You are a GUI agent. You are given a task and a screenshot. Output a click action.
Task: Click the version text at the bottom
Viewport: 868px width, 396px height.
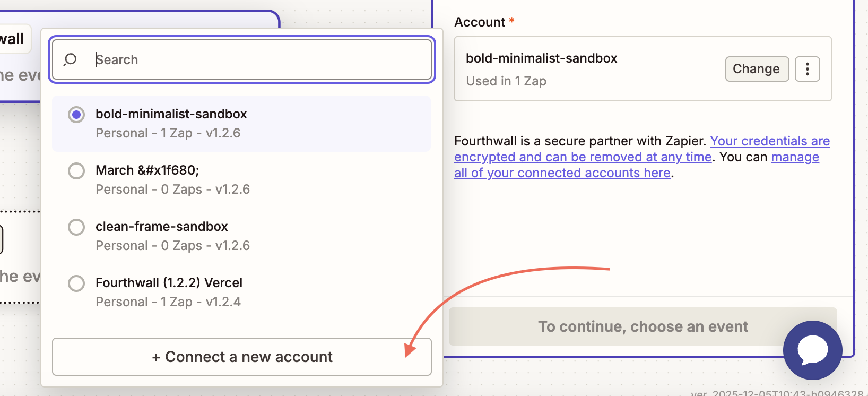click(x=777, y=393)
